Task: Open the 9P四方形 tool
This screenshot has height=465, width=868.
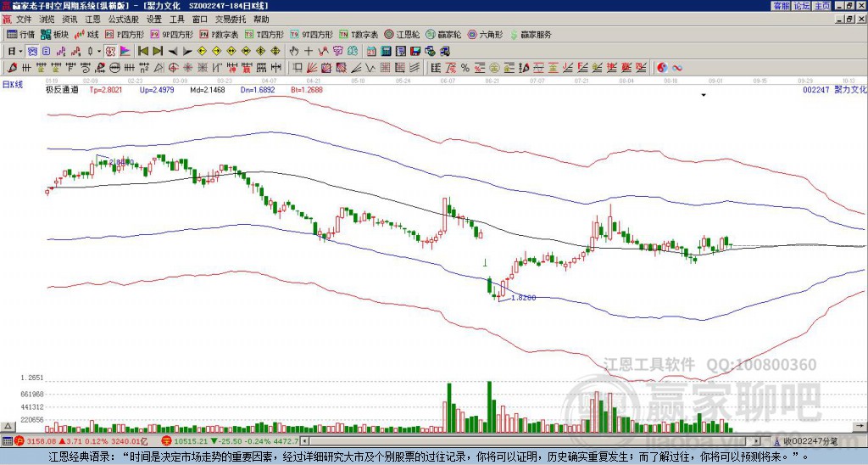Action: tap(172, 34)
